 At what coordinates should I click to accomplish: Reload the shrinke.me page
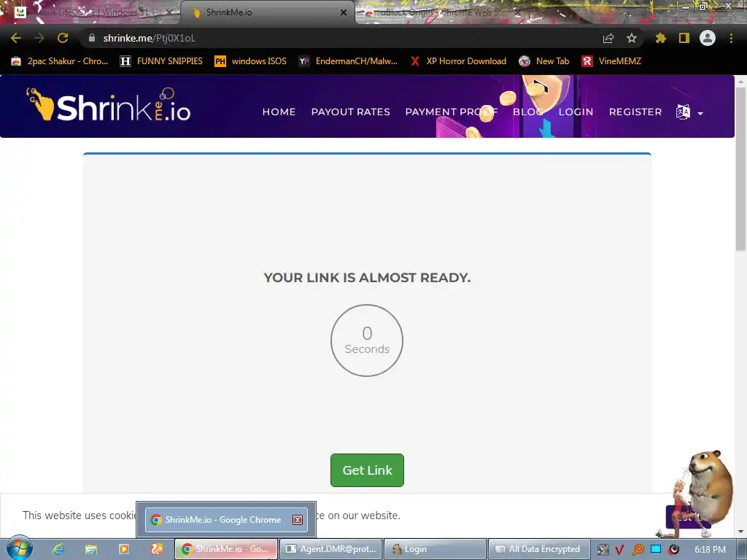point(63,38)
